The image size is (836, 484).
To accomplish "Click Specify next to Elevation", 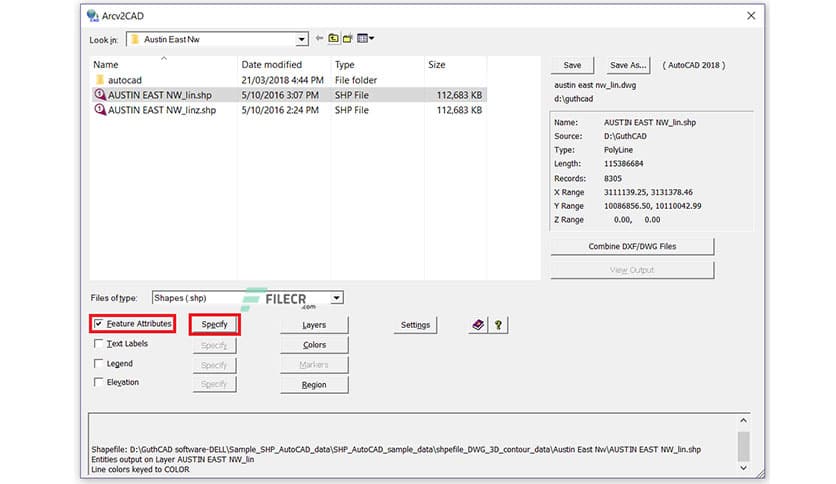I will [214, 384].
